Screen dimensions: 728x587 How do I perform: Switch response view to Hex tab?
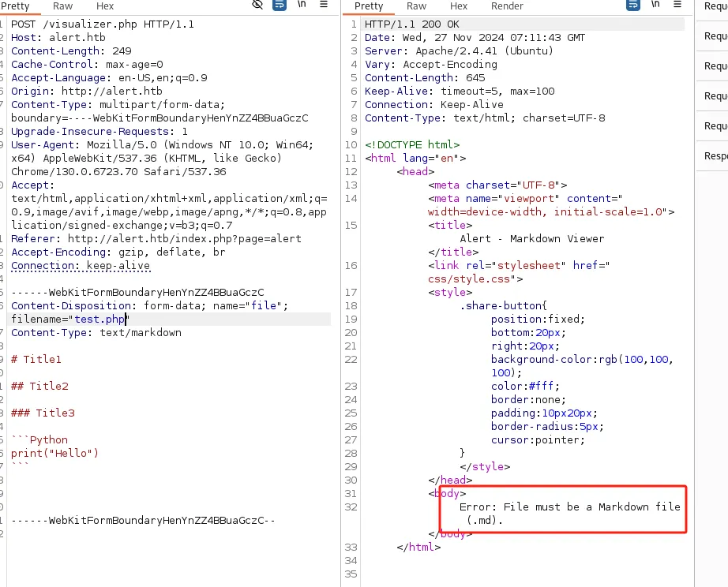(x=459, y=6)
